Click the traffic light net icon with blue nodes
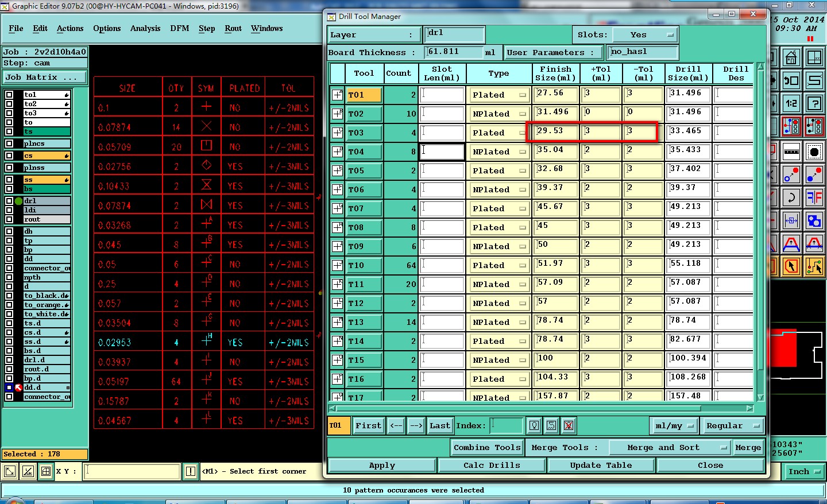Viewport: 827px width, 504px height. coord(791,126)
